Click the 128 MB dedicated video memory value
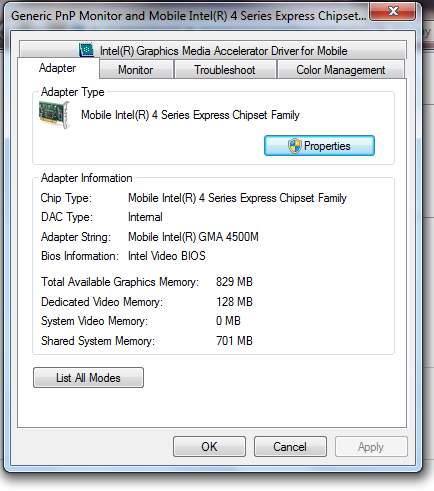Viewport: 434px width, 491px height. pyautogui.click(x=234, y=302)
